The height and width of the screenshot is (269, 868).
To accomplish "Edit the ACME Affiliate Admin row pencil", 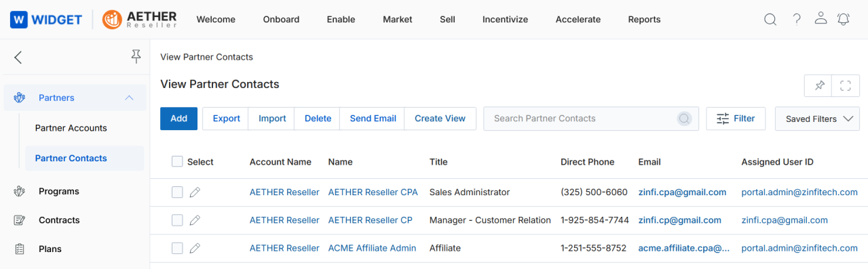I will (195, 248).
